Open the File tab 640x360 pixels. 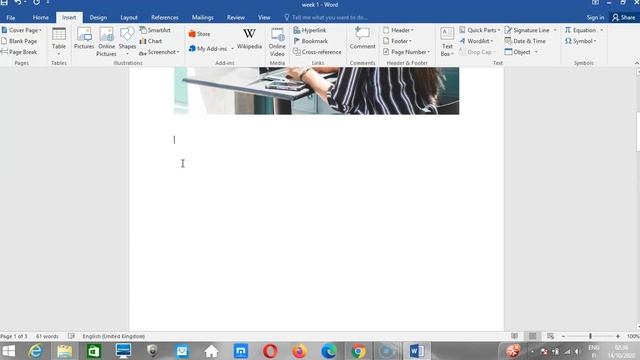(11, 18)
